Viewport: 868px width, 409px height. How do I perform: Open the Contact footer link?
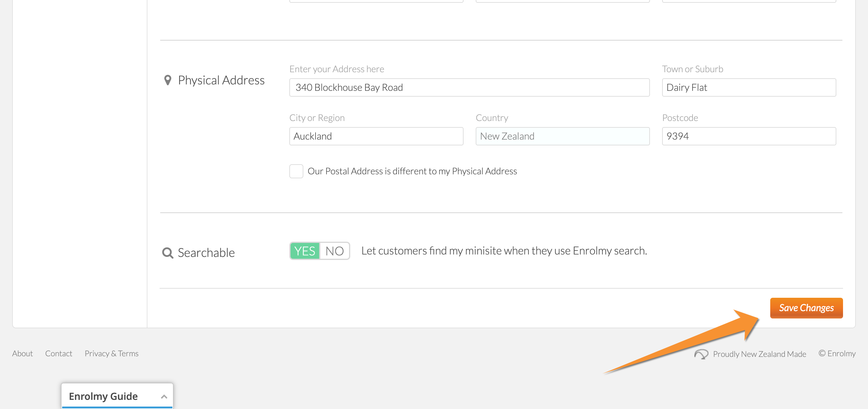(59, 353)
